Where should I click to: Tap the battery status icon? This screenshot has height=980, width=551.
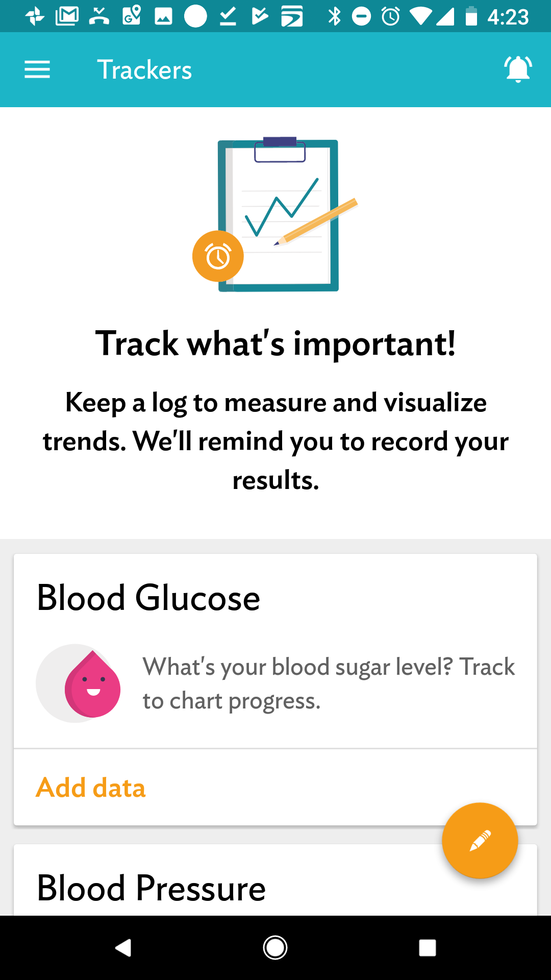pyautogui.click(x=471, y=16)
